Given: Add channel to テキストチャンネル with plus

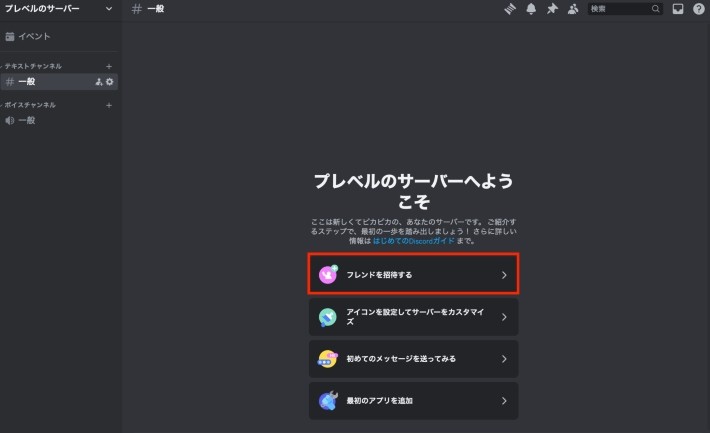Looking at the screenshot, I should point(109,66).
